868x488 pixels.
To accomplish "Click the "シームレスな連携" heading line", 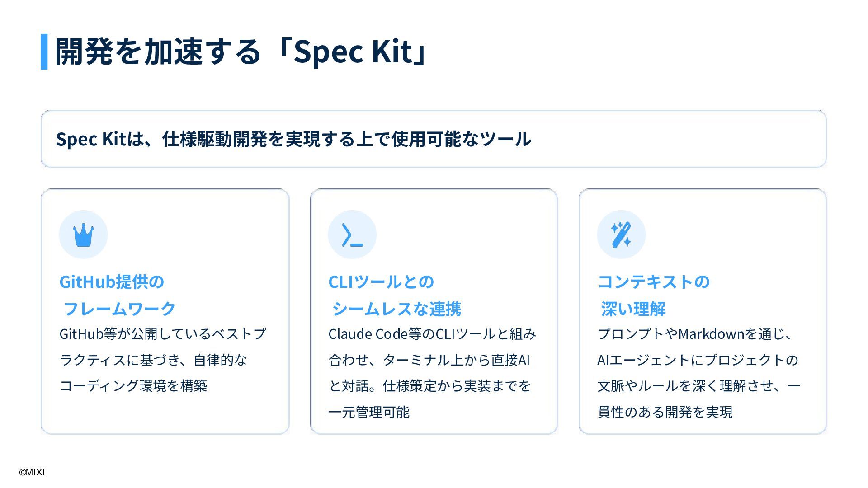I will point(396,309).
